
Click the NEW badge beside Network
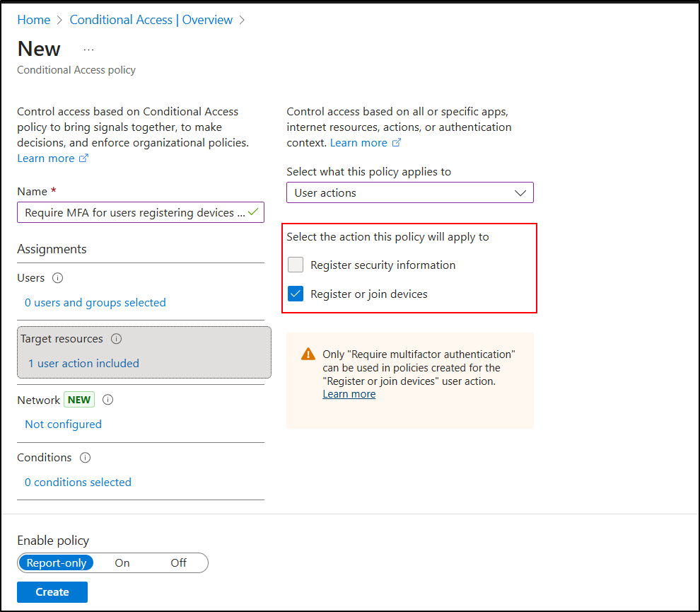click(x=79, y=400)
